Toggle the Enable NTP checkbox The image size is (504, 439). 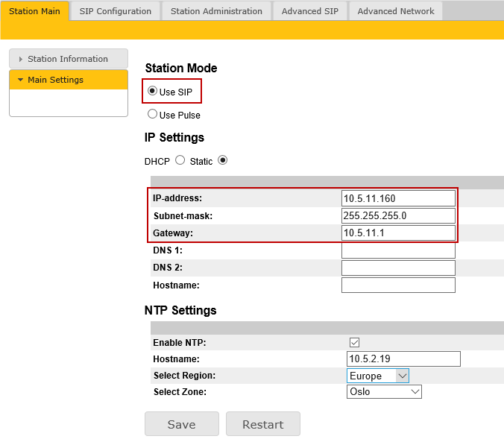point(354,342)
